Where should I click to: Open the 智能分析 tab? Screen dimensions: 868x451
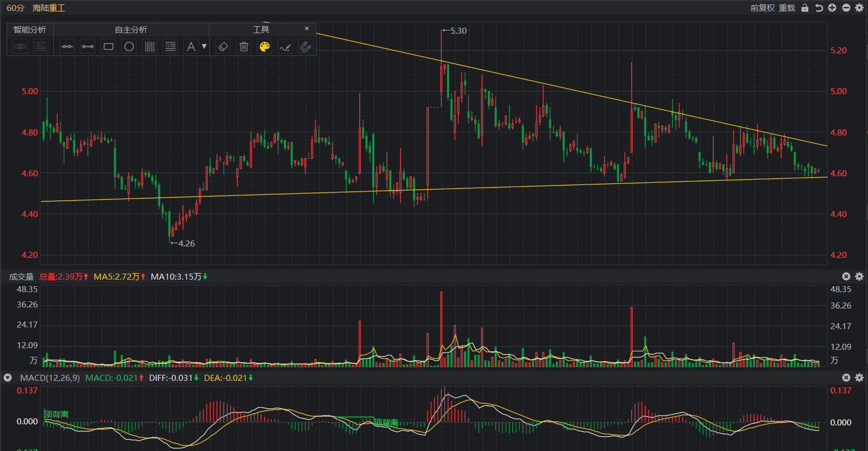30,29
